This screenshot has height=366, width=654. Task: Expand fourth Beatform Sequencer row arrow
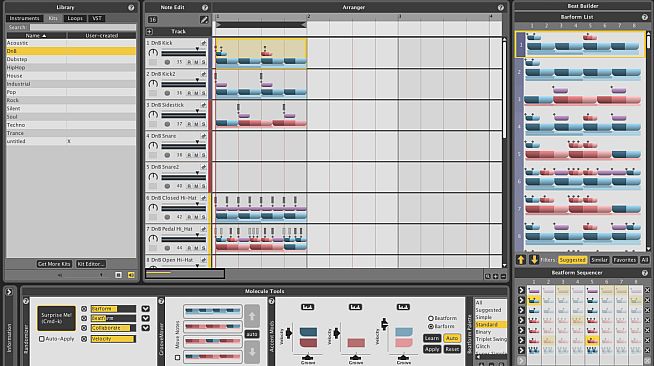click(521, 320)
